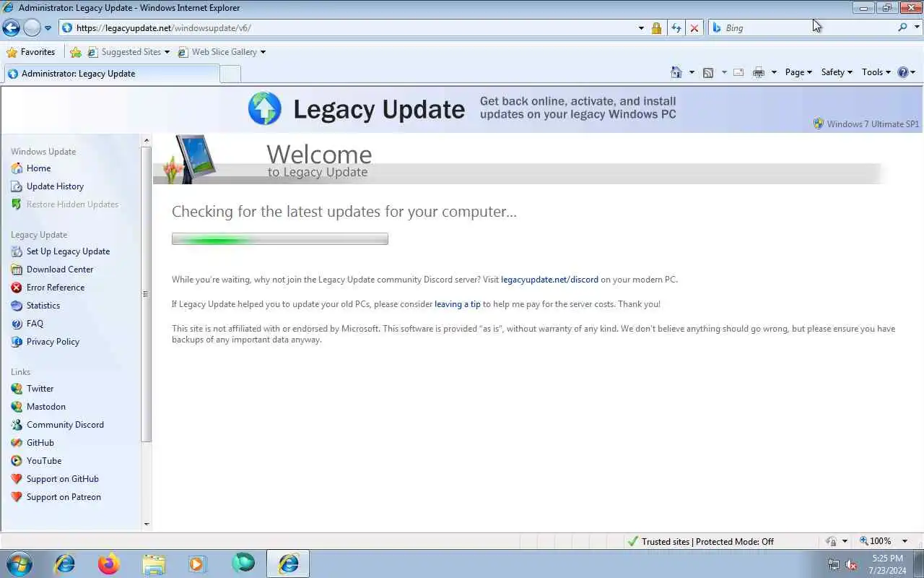Open the Home button dropdown arrow
This screenshot has width=924, height=578.
692,72
